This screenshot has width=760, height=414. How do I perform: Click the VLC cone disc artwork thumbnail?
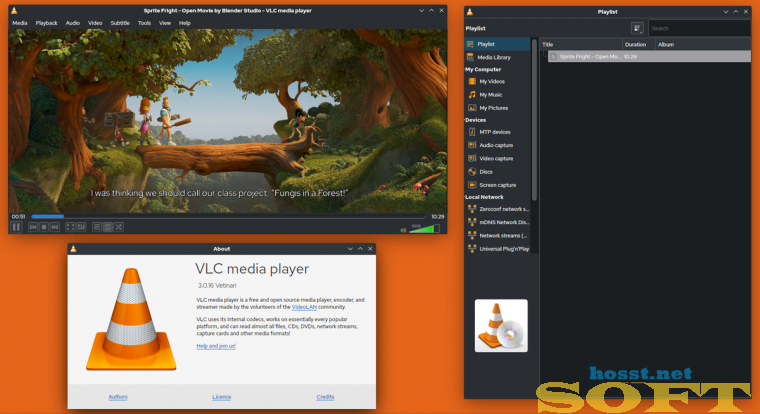(501, 325)
